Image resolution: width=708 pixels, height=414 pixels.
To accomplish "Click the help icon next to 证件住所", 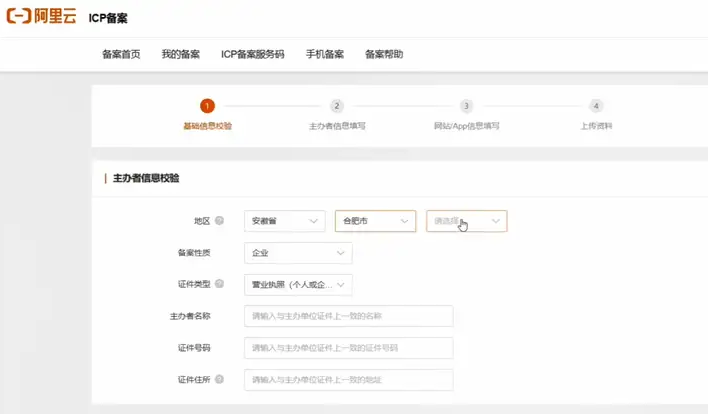I will pos(219,380).
